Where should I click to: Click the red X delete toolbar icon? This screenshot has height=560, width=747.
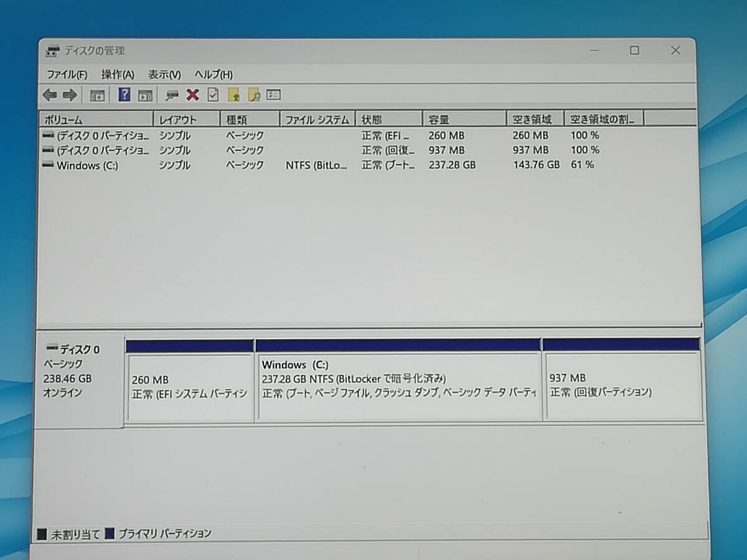pos(192,95)
